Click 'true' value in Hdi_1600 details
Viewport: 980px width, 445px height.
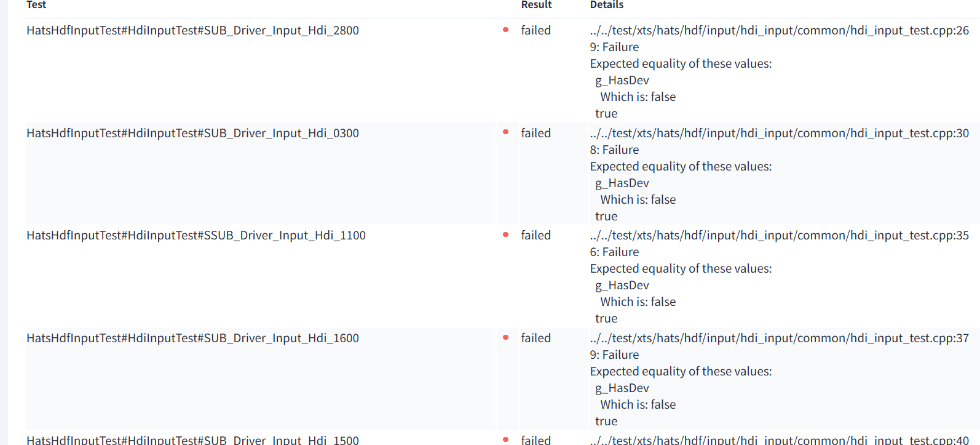(606, 421)
